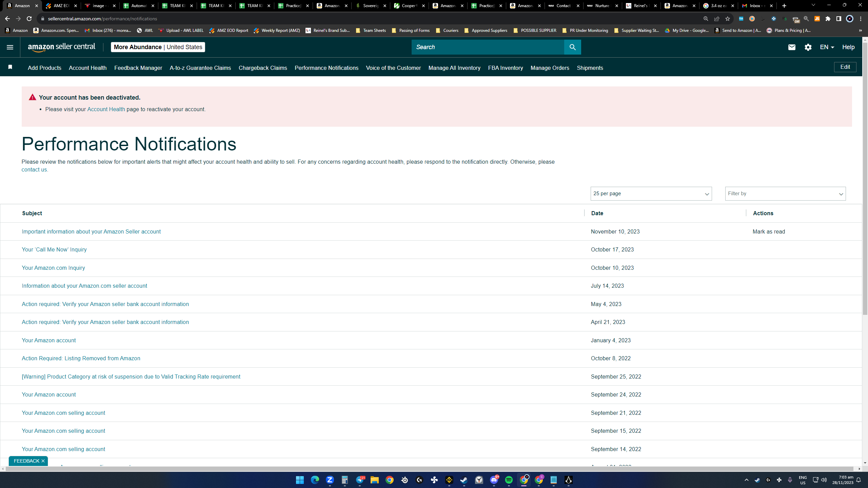Open Add Products menu item

point(44,68)
